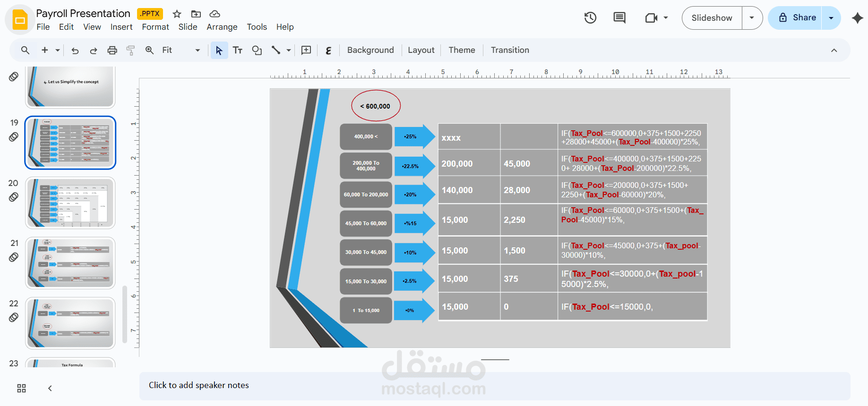The image size is (868, 406).
Task: Open version history clock icon
Action: (x=590, y=18)
